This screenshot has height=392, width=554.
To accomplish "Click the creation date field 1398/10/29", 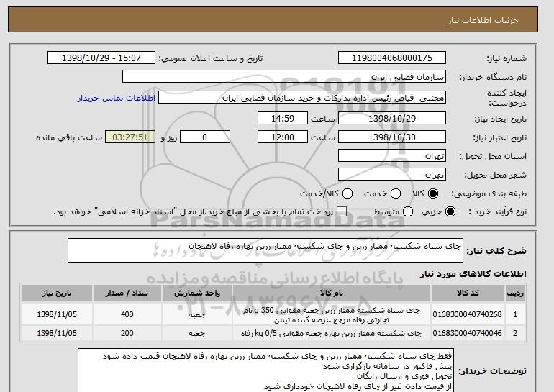I will [392, 118].
